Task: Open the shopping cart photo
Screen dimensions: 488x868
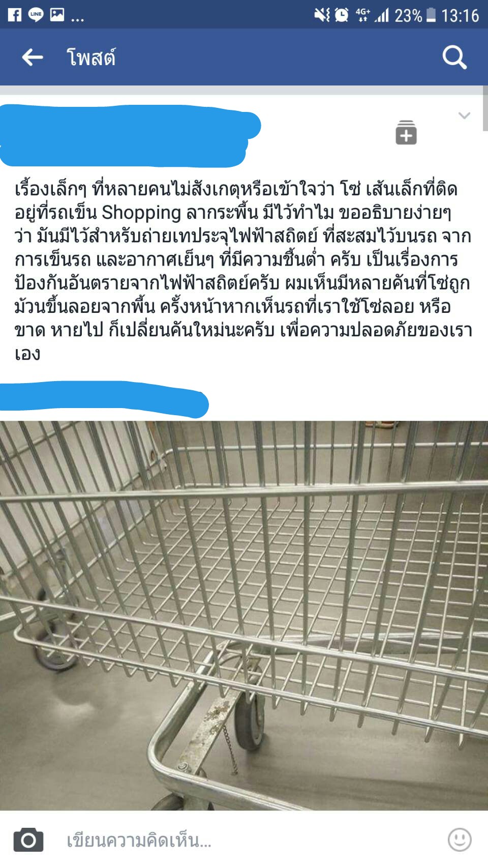Action: (x=244, y=615)
